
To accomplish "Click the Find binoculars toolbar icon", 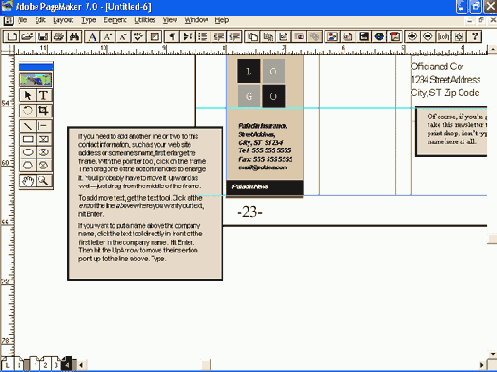I will [x=74, y=37].
